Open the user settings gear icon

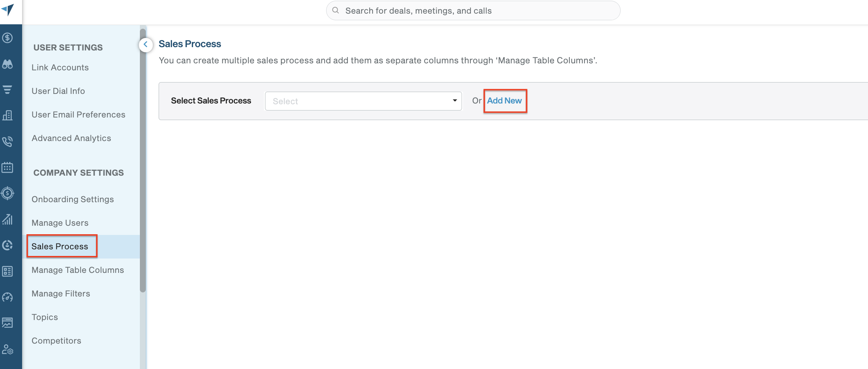tap(7, 349)
